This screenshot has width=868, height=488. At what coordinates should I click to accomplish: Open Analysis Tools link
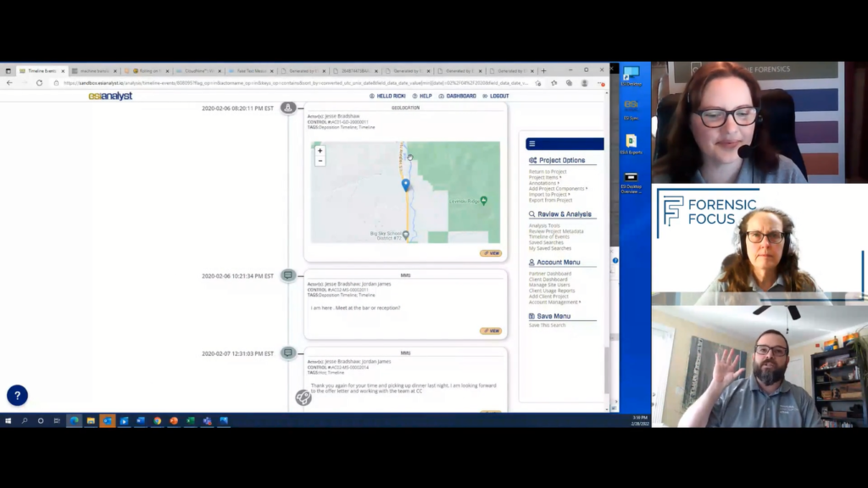tap(544, 225)
